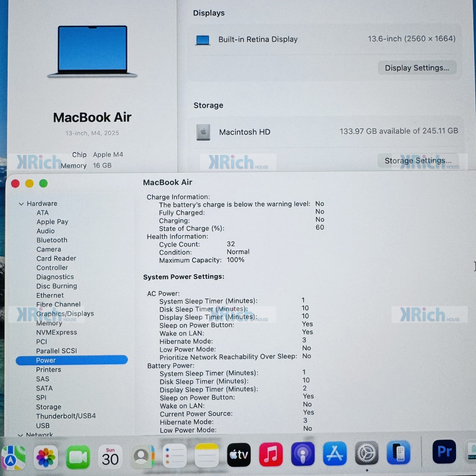Click the Prioritize Network Reachability Over Sleep label

pos(228,357)
